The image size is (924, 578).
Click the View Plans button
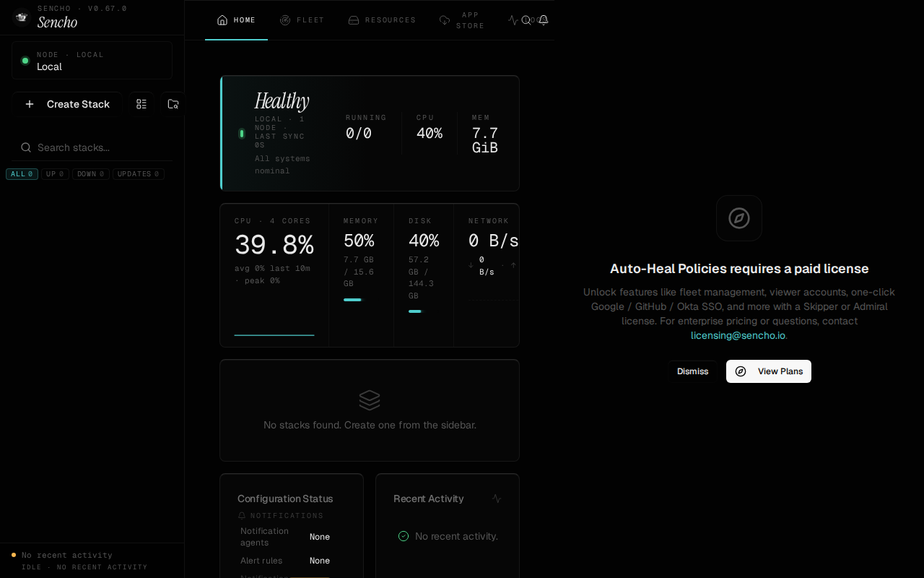click(x=769, y=371)
